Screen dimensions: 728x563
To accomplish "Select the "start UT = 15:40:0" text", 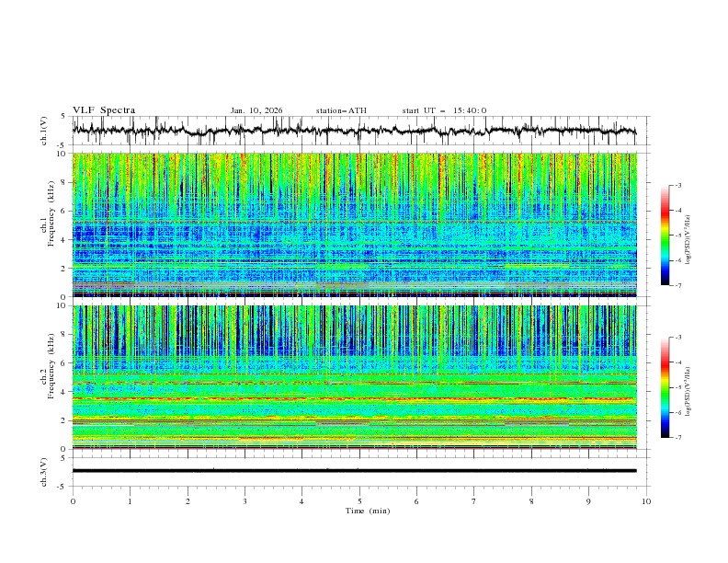I will 444,110.
